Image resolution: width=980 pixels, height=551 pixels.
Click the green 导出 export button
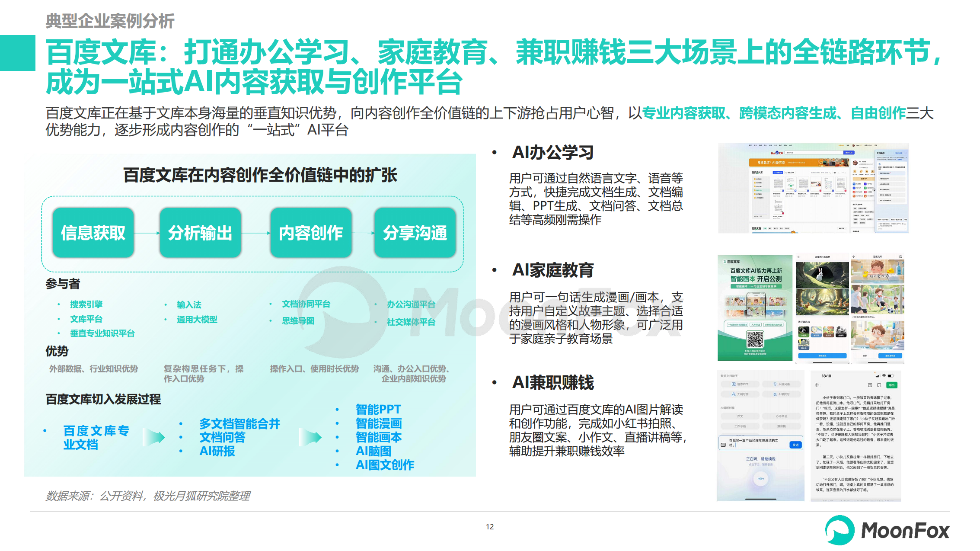[891, 385]
